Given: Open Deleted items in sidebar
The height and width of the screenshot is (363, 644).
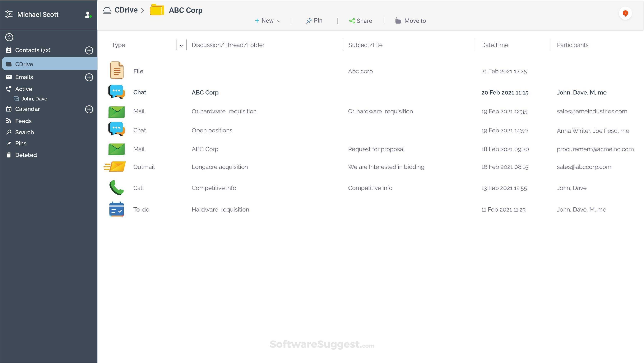Looking at the screenshot, I should [26, 155].
